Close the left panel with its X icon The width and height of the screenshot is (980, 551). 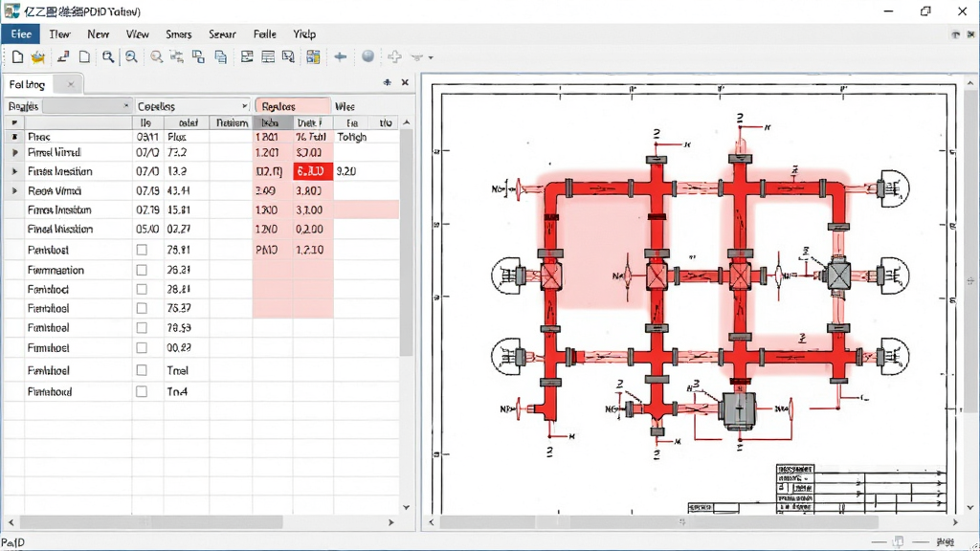405,82
